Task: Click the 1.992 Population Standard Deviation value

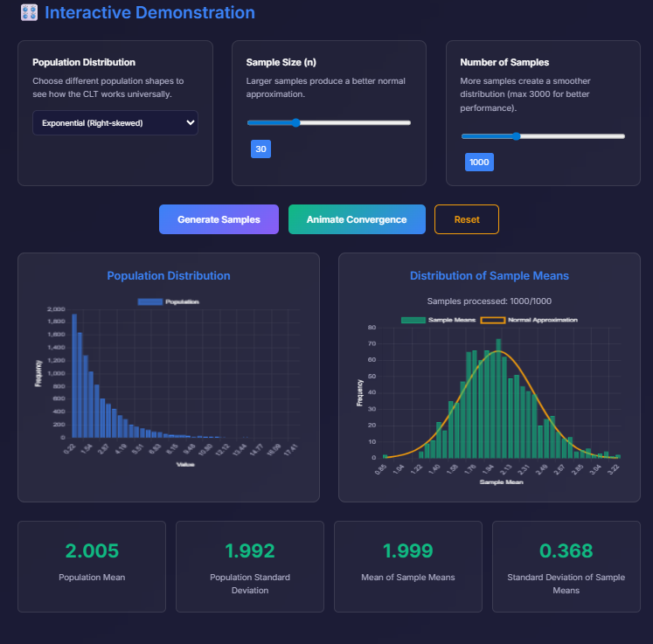Action: tap(250, 551)
